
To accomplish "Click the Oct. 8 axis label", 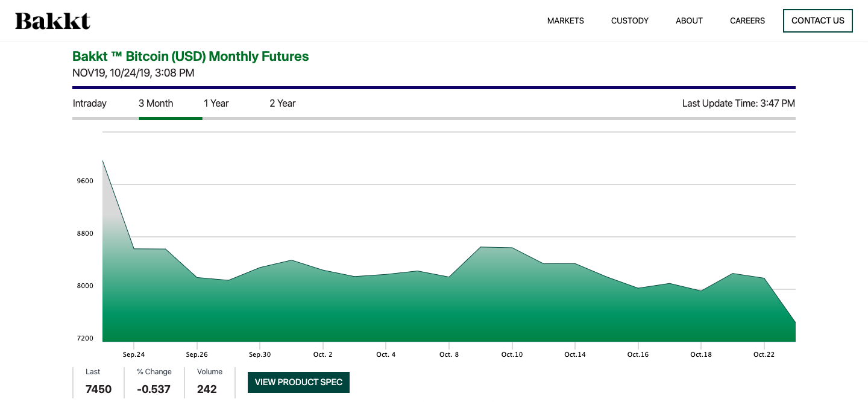I will coord(449,354).
